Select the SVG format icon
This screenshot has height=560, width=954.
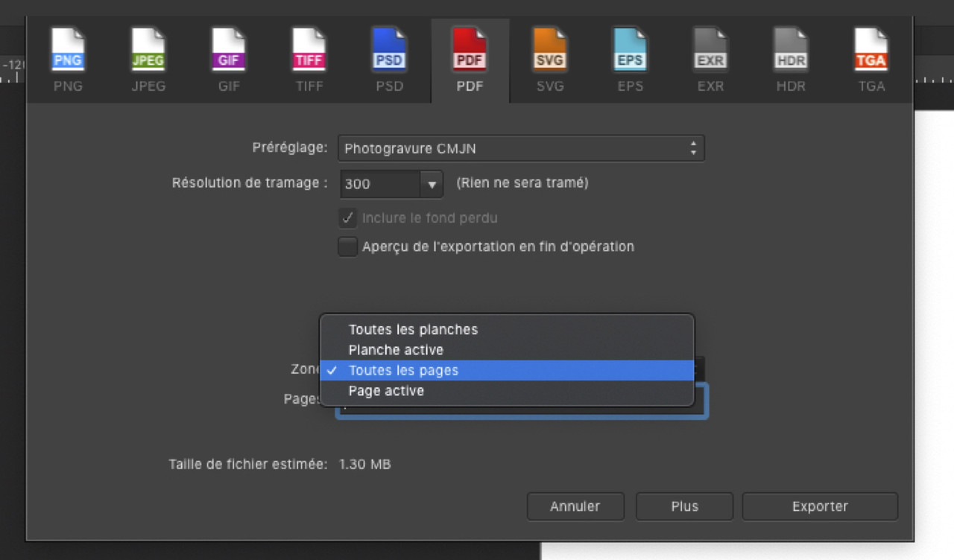coord(549,50)
